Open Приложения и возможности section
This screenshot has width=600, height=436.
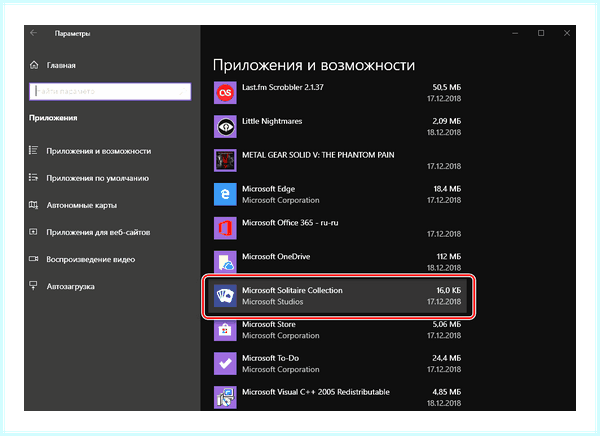pos(99,151)
